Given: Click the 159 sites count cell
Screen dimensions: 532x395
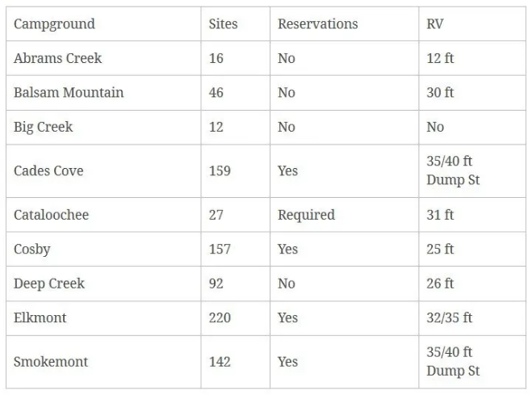Looking at the screenshot, I should (220, 171).
